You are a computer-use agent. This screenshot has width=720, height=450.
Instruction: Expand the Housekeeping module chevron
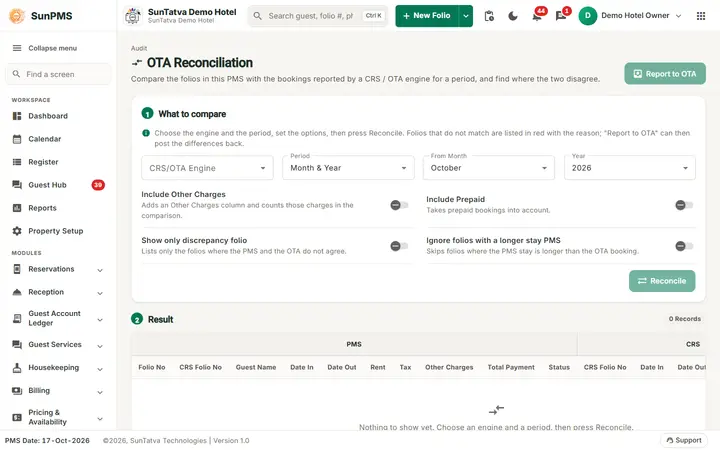point(100,369)
